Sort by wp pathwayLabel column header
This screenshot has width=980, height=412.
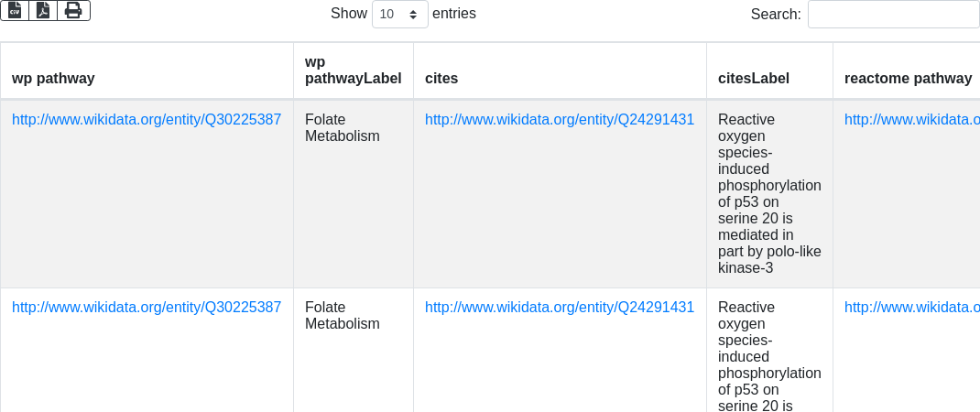tap(353, 70)
